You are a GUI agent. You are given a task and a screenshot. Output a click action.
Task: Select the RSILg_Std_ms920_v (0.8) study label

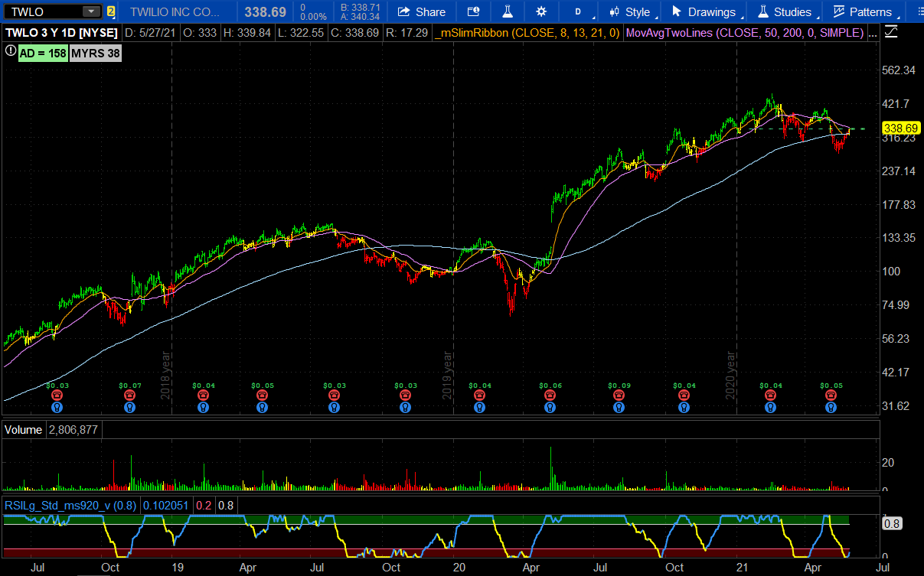70,505
